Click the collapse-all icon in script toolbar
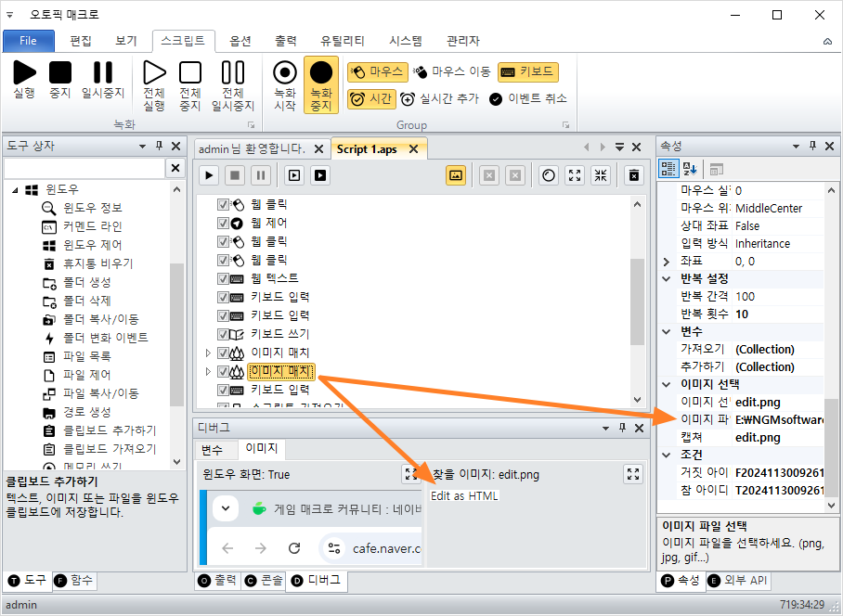843x616 pixels. click(x=601, y=175)
